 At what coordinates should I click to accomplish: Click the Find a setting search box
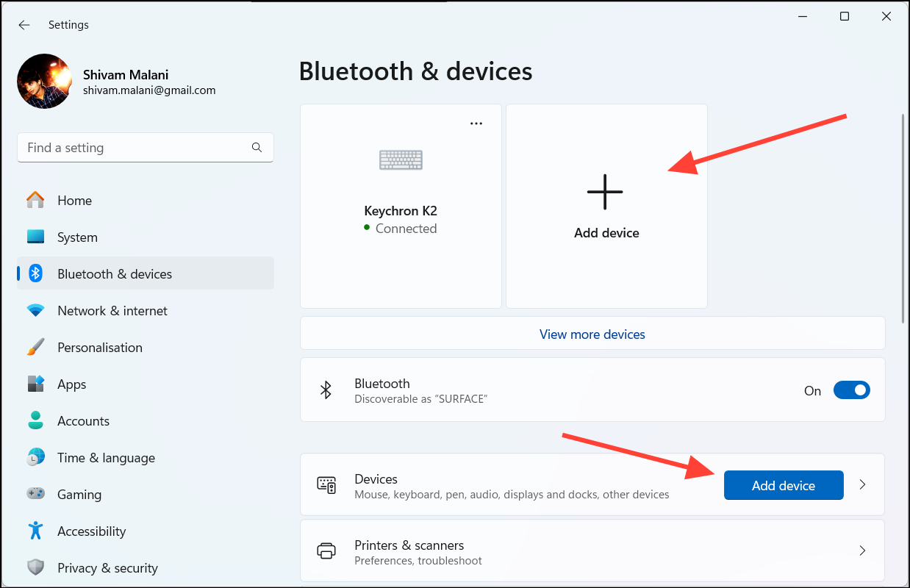pos(146,147)
